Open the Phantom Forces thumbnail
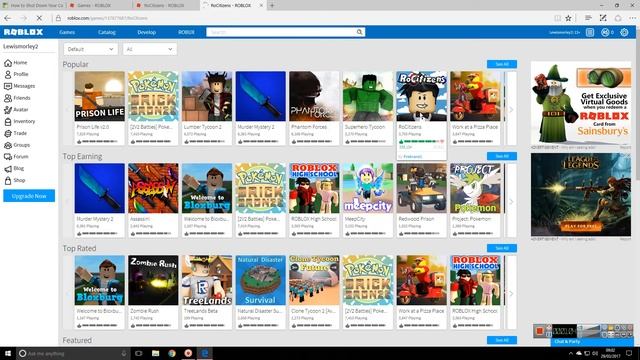 point(314,96)
